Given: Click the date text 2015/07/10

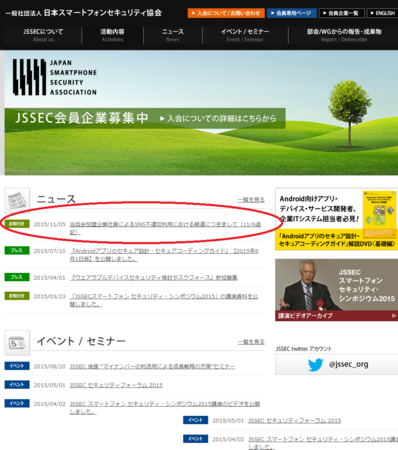Looking at the screenshot, I should 49,251.
